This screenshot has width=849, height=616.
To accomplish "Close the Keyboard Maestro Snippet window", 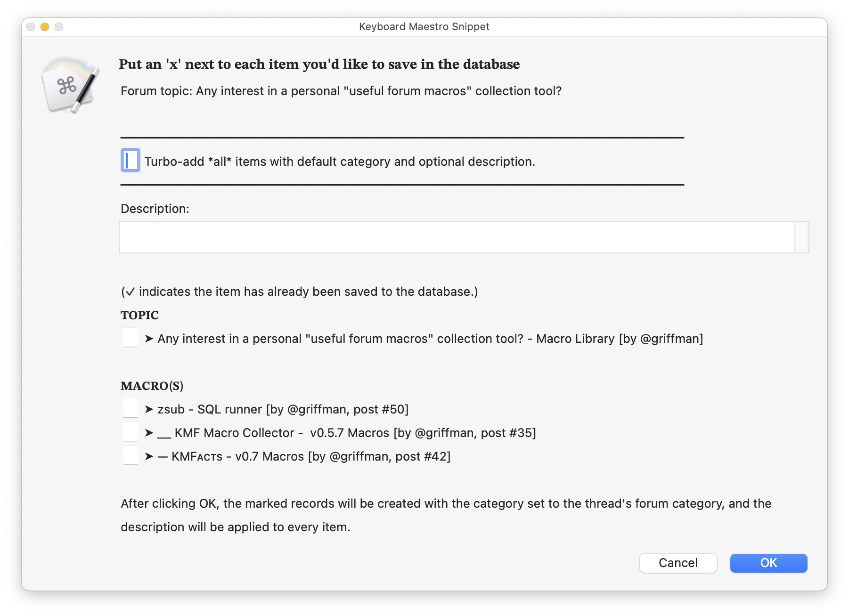I will pyautogui.click(x=31, y=27).
